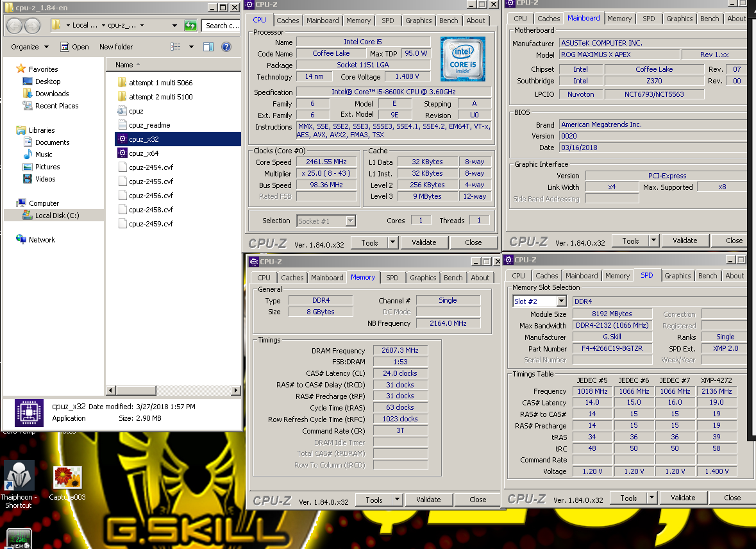
Task: Click the XMP-4272 voltage 1.400 V cell
Action: click(716, 471)
